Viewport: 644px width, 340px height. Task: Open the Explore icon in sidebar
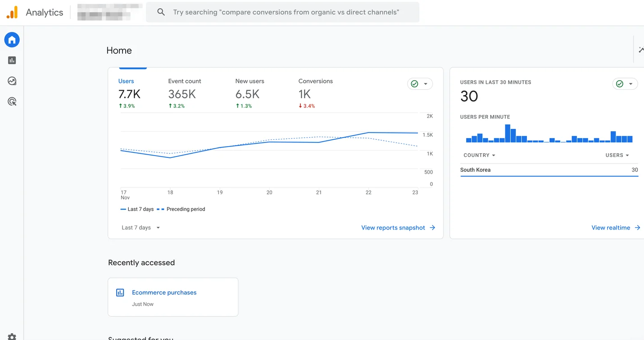[12, 81]
